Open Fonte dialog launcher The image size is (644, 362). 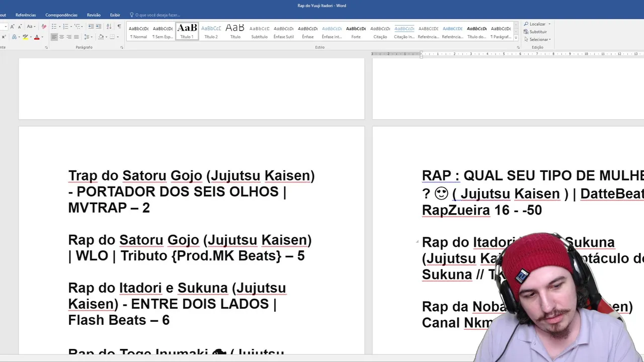point(46,47)
